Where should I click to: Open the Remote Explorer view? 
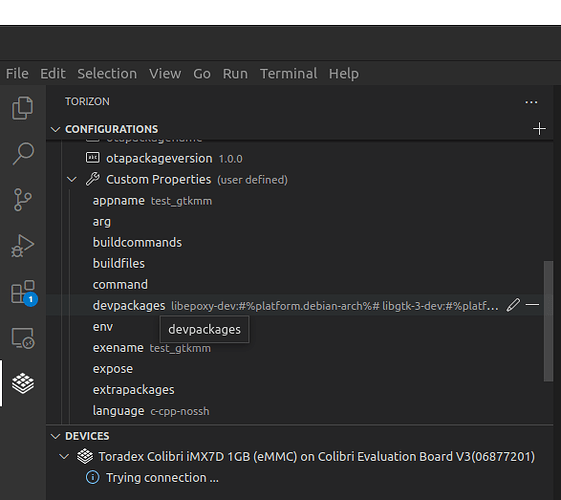pos(23,338)
